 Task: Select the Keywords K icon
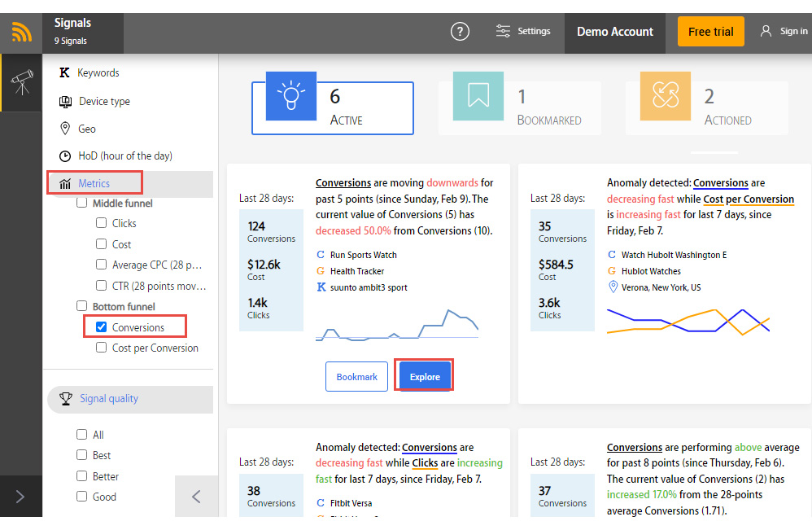point(65,72)
